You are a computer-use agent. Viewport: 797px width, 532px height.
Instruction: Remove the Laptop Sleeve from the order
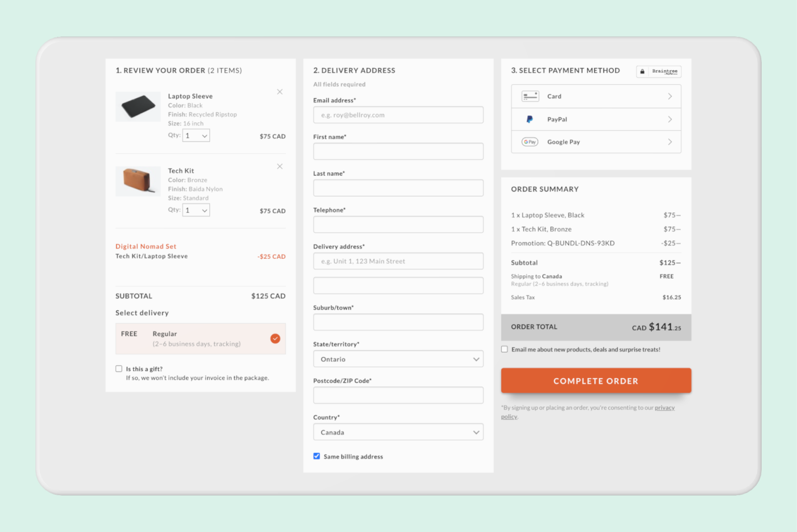(x=280, y=91)
